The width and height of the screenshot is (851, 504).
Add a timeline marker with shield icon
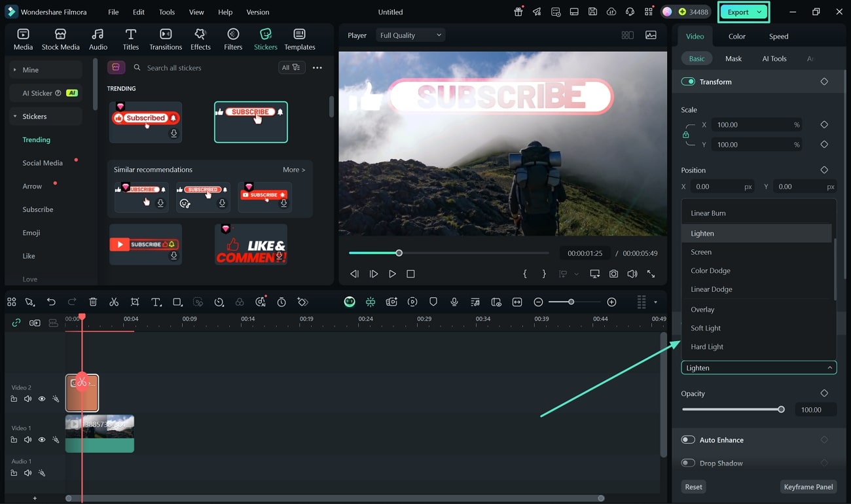[433, 302]
